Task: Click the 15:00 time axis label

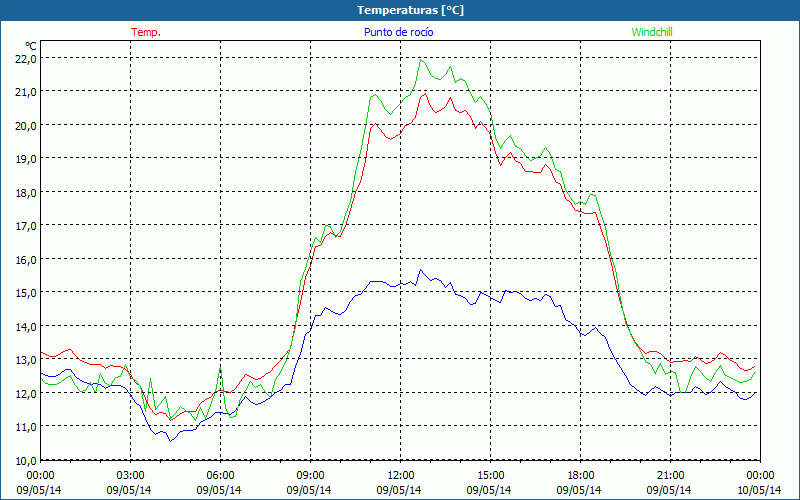Action: [490, 476]
